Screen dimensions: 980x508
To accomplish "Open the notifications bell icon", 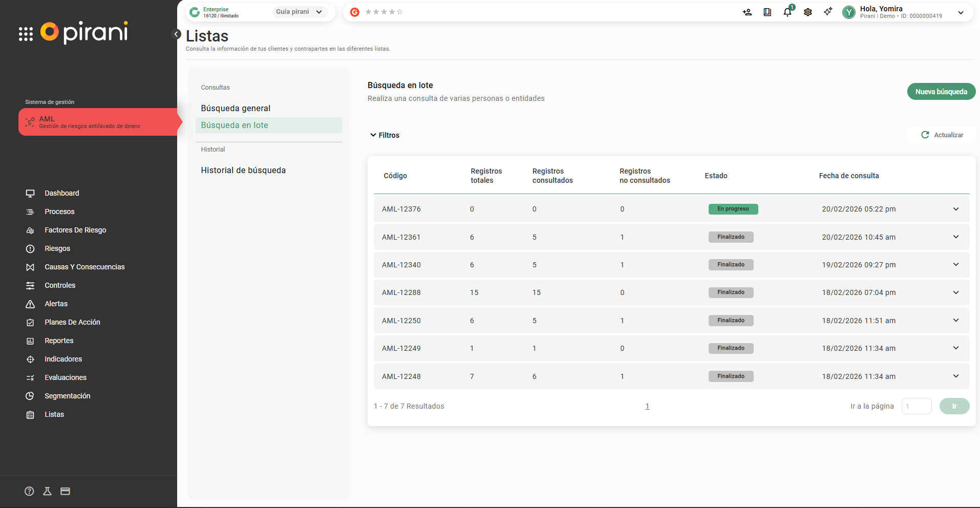I will point(787,12).
